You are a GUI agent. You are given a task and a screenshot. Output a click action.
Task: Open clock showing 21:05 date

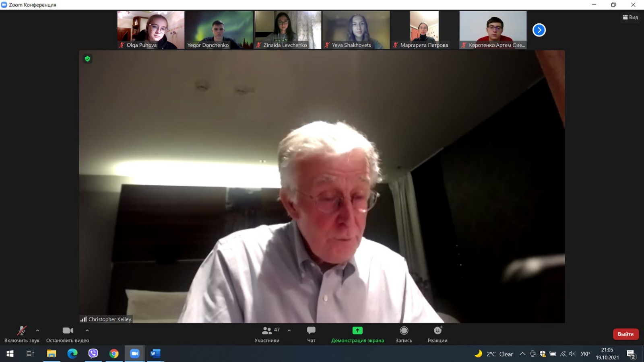pyautogui.click(x=607, y=354)
